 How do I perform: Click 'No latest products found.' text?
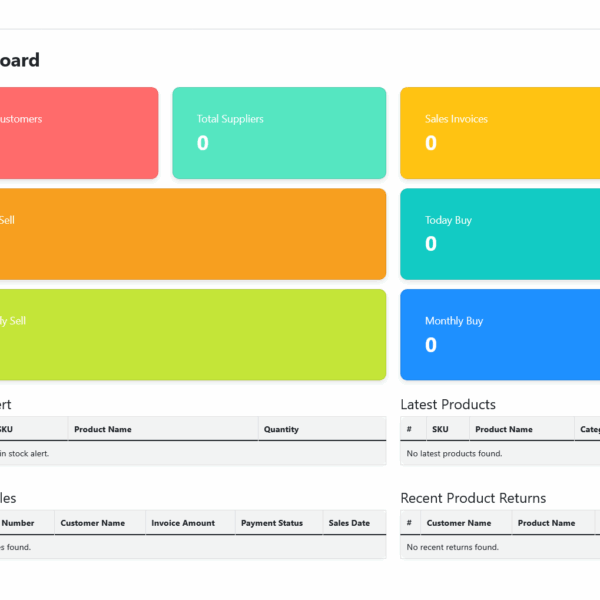click(454, 453)
